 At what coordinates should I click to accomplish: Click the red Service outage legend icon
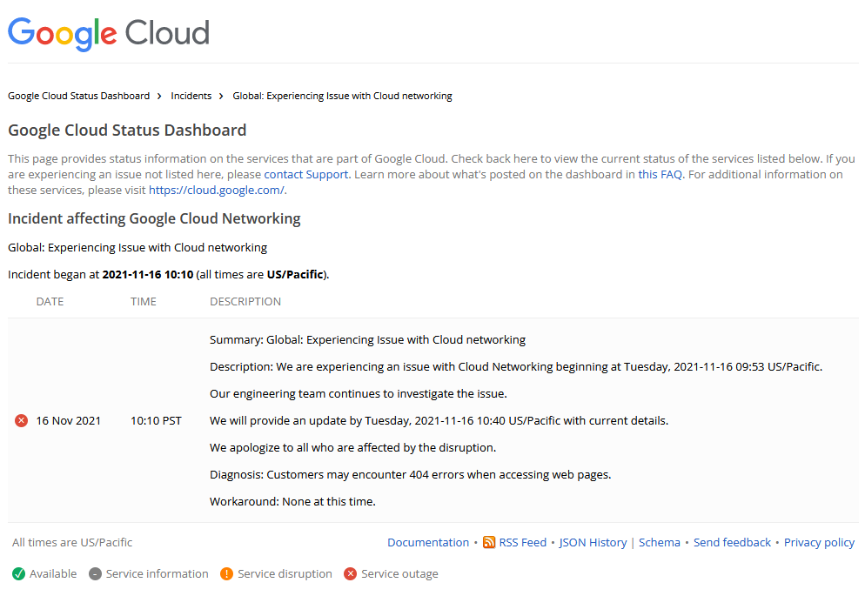tap(351, 574)
